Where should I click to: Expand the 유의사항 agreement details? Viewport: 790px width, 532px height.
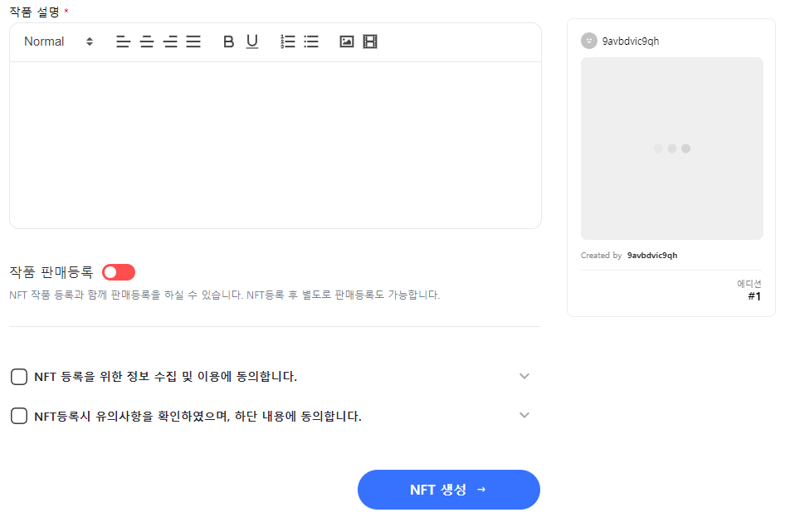[x=524, y=415]
